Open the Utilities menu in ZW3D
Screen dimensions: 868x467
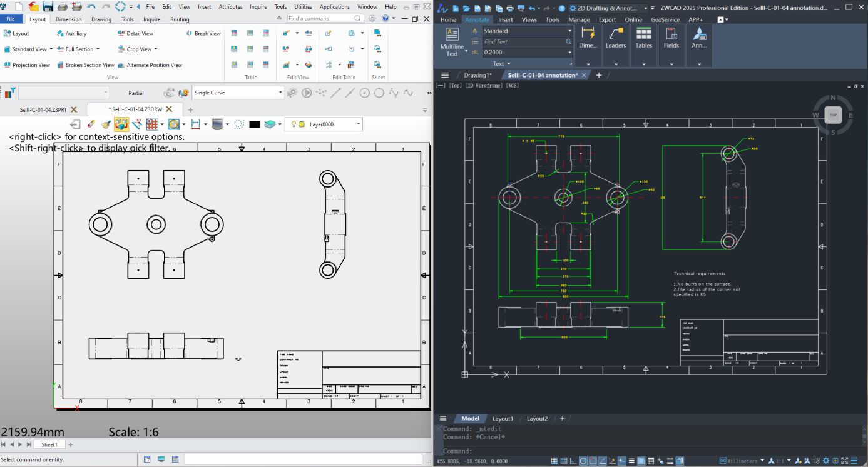[x=304, y=7]
